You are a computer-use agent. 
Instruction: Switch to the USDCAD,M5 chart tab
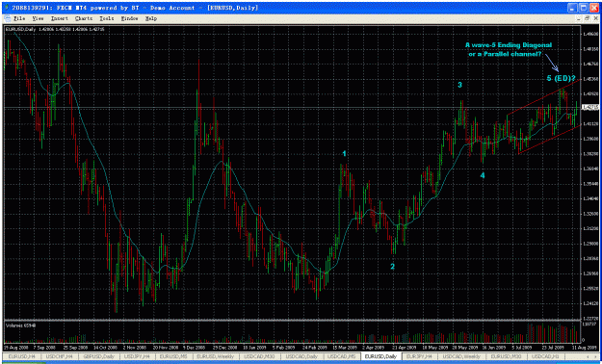341,356
